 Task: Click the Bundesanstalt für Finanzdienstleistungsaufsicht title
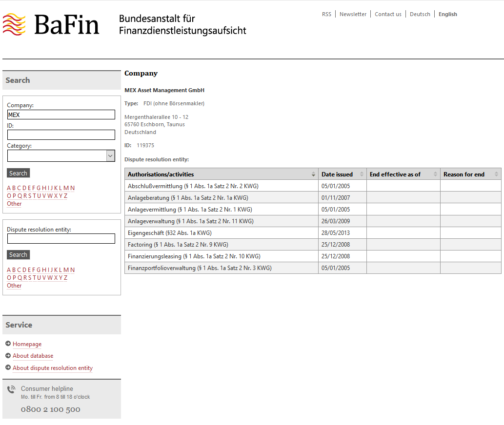click(182, 24)
